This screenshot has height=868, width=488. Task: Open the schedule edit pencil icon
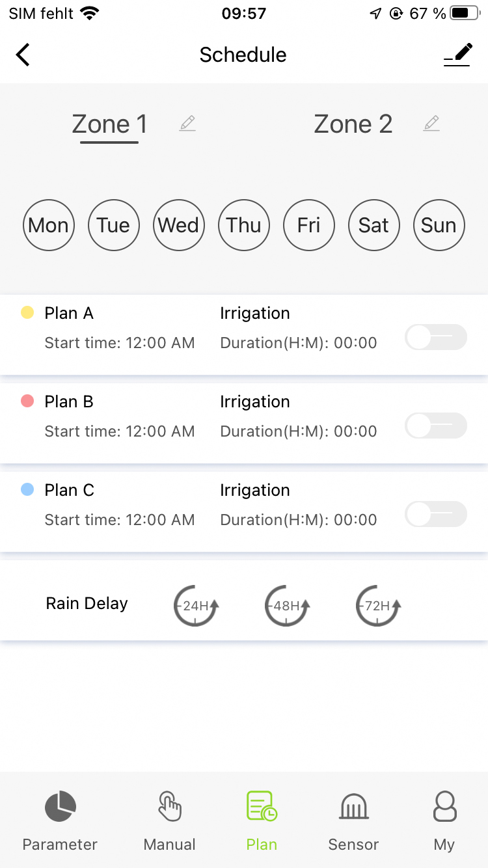pyautogui.click(x=457, y=55)
